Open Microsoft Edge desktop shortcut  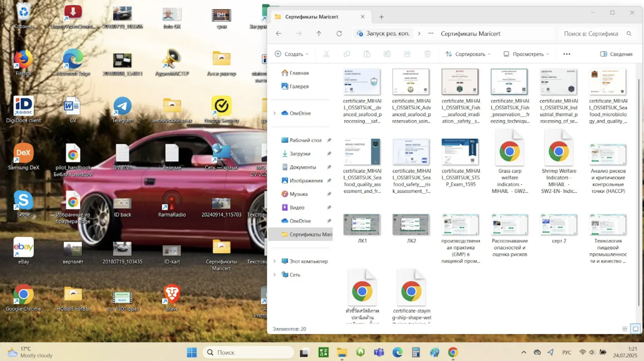[73, 63]
